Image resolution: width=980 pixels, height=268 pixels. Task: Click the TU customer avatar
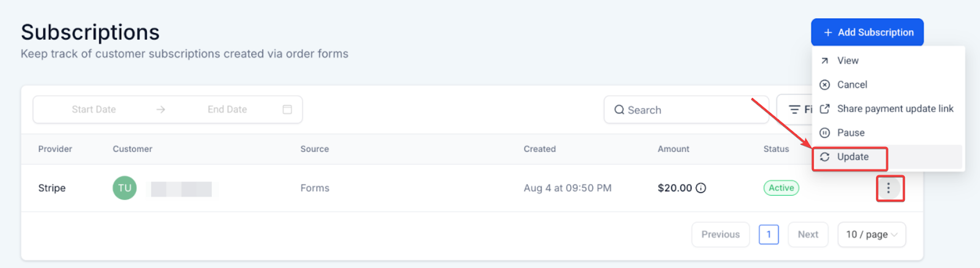click(125, 188)
